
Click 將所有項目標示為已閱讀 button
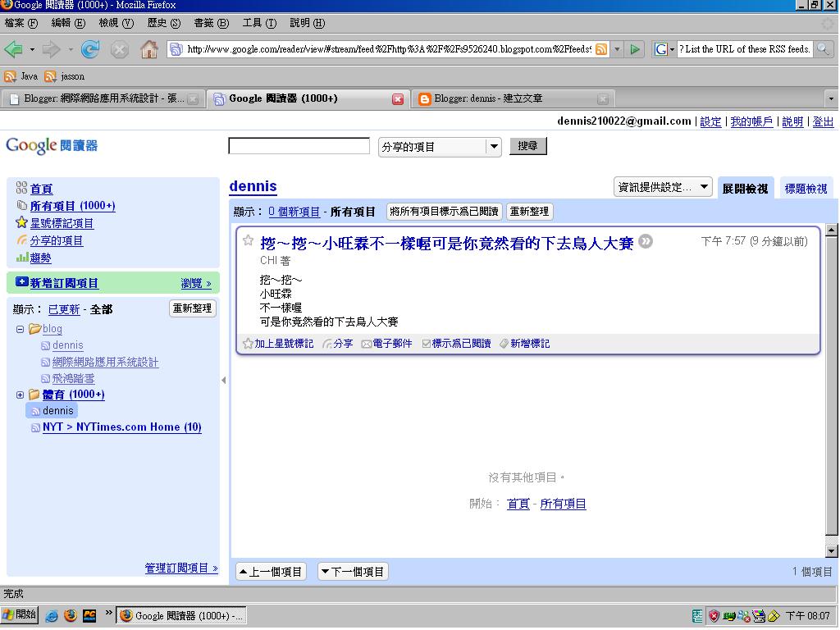pos(444,212)
